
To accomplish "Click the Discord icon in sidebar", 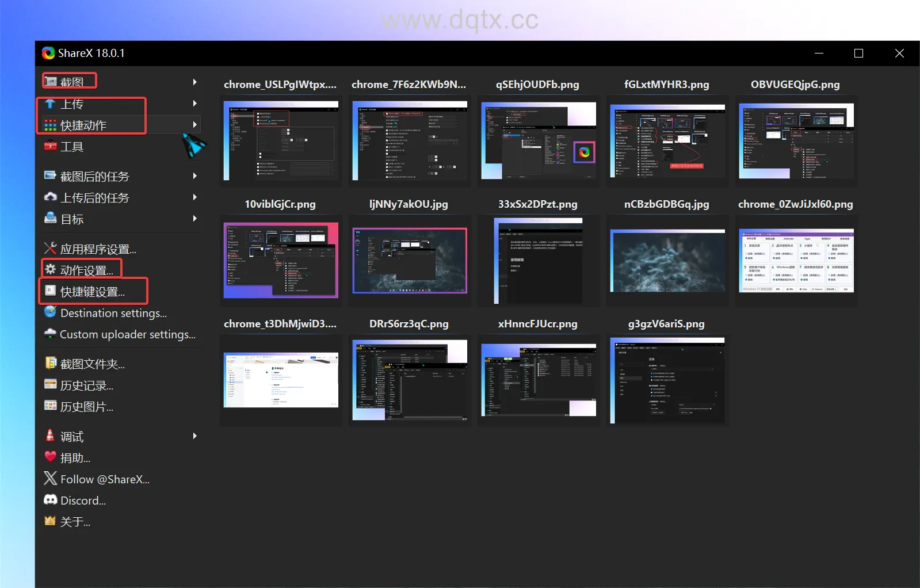I will pyautogui.click(x=51, y=500).
